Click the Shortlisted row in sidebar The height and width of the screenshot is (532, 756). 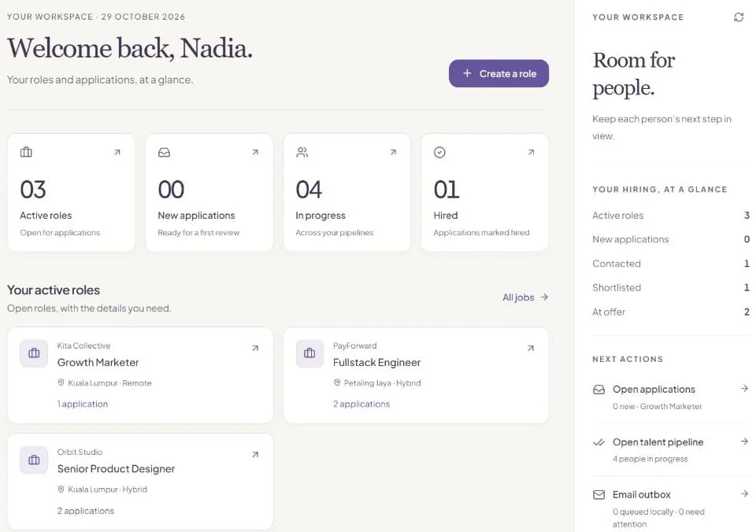click(671, 288)
